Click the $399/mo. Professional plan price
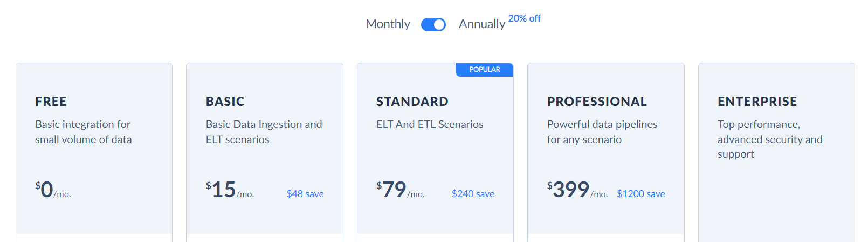 pos(576,190)
